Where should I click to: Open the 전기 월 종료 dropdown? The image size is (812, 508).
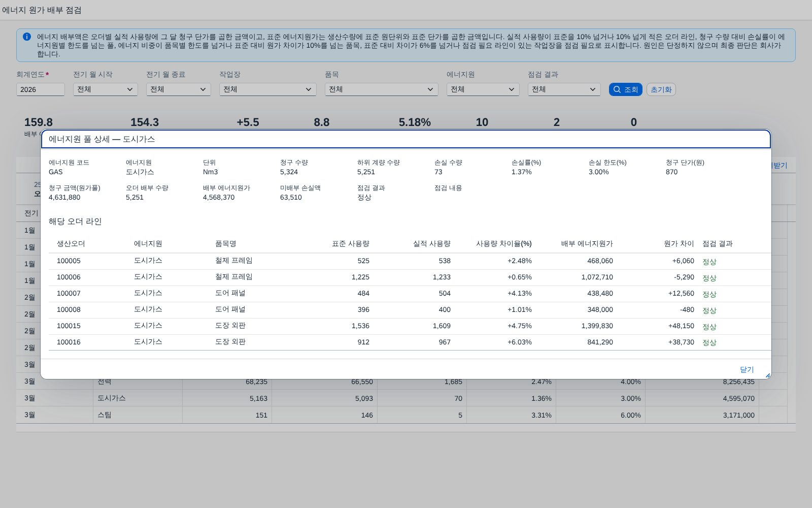(179, 89)
